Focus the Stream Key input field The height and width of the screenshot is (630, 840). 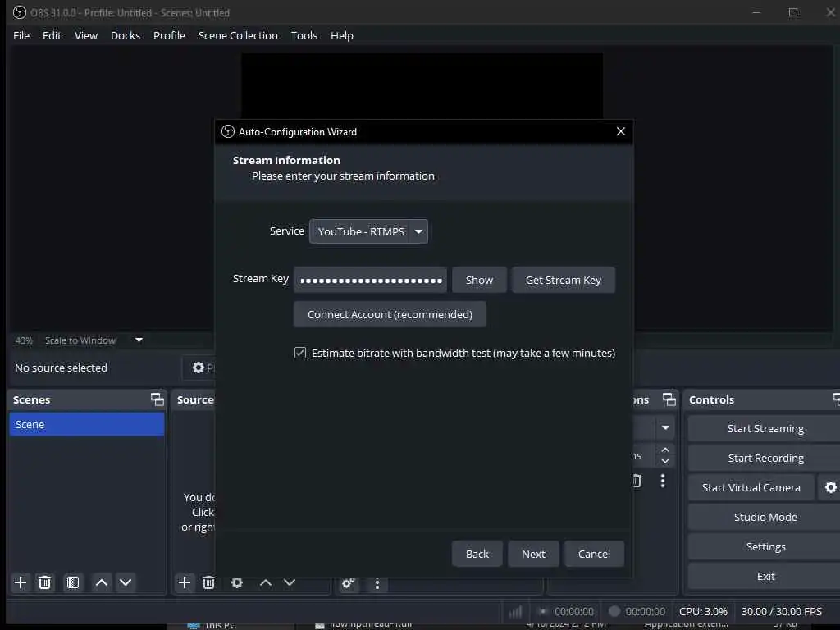point(370,280)
